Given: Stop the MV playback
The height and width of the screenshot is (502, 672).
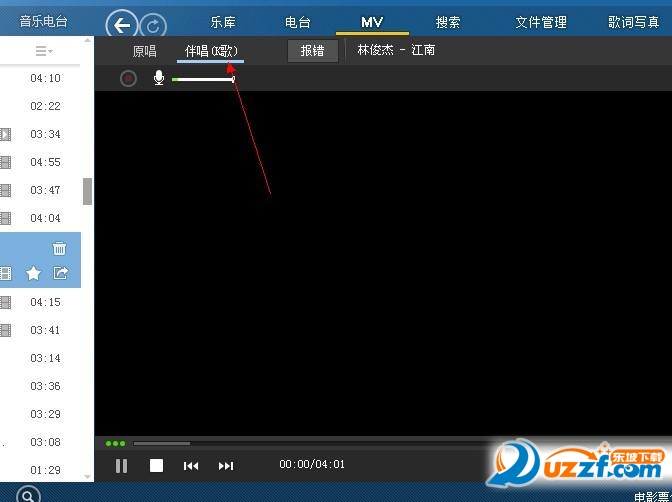Looking at the screenshot, I should click(x=156, y=466).
